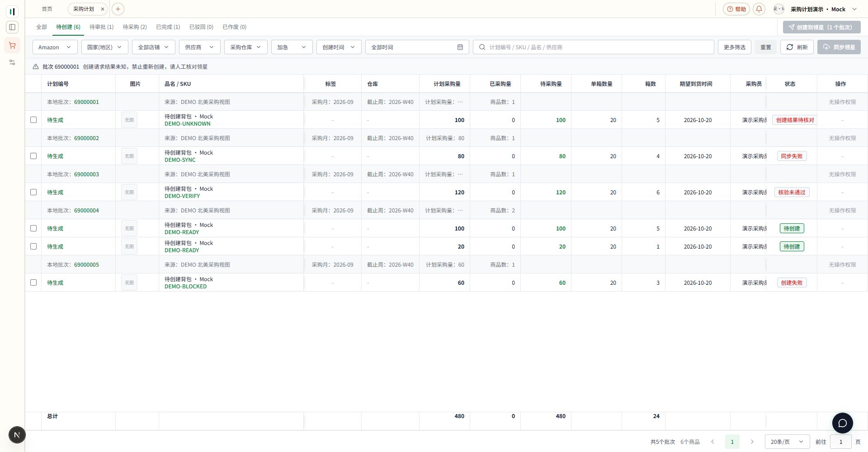Check the DEMO-BLOCKED row checkbox
The width and height of the screenshot is (868, 452).
pyautogui.click(x=33, y=282)
